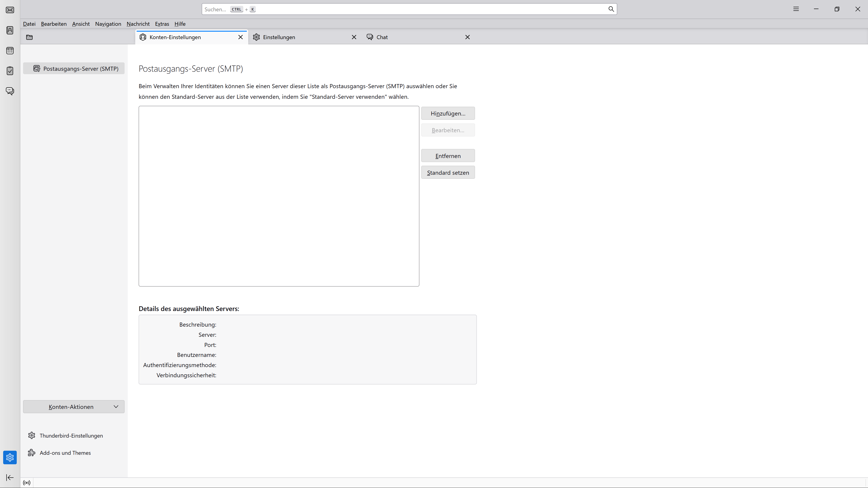Switch to the Einstellungen tab
This screenshot has width=868, height=488.
click(x=279, y=37)
